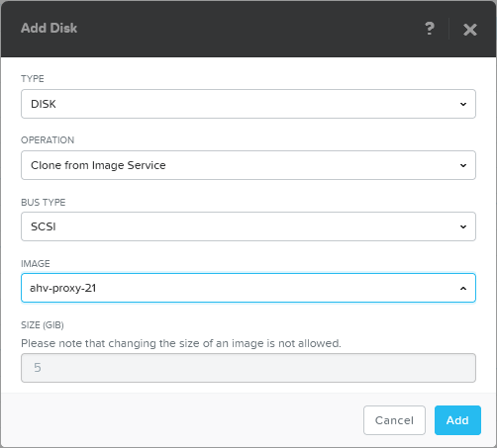The image size is (497, 448).
Task: Collapse the IMAGE list using up chevron
Action: [463, 289]
